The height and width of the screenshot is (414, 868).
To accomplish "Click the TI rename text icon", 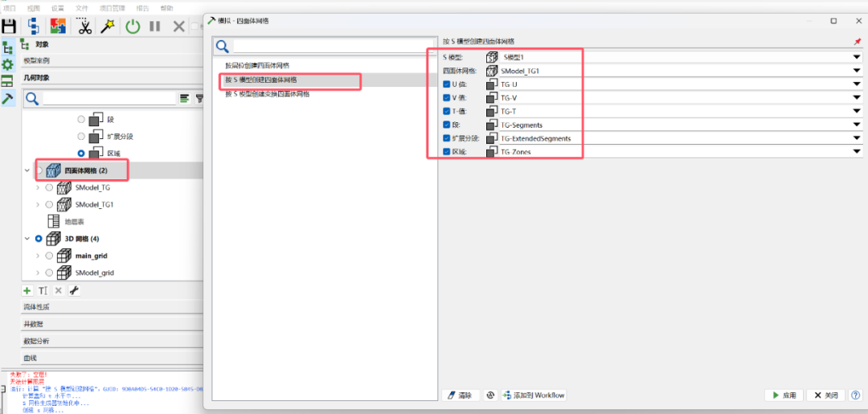I will coord(43,290).
